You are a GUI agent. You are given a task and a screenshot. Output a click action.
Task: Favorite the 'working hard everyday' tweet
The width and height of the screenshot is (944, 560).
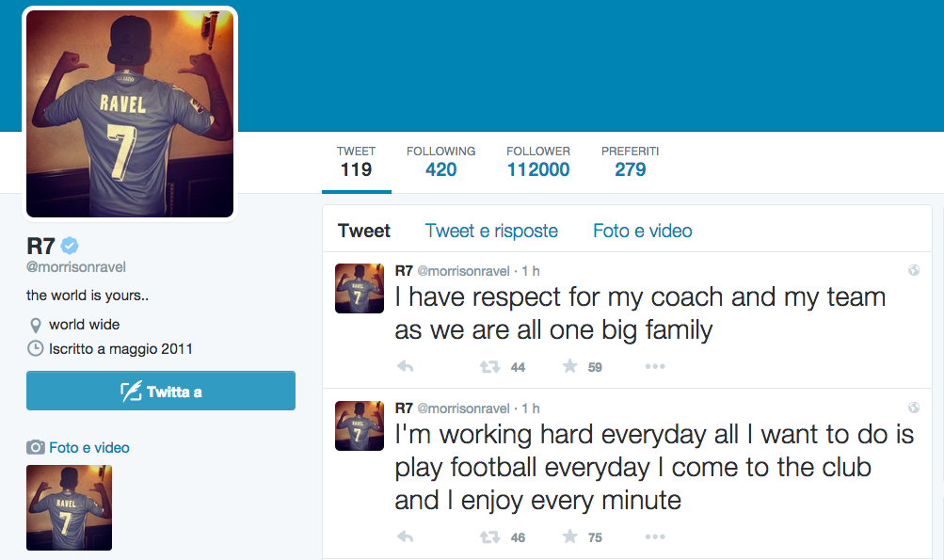(x=569, y=536)
